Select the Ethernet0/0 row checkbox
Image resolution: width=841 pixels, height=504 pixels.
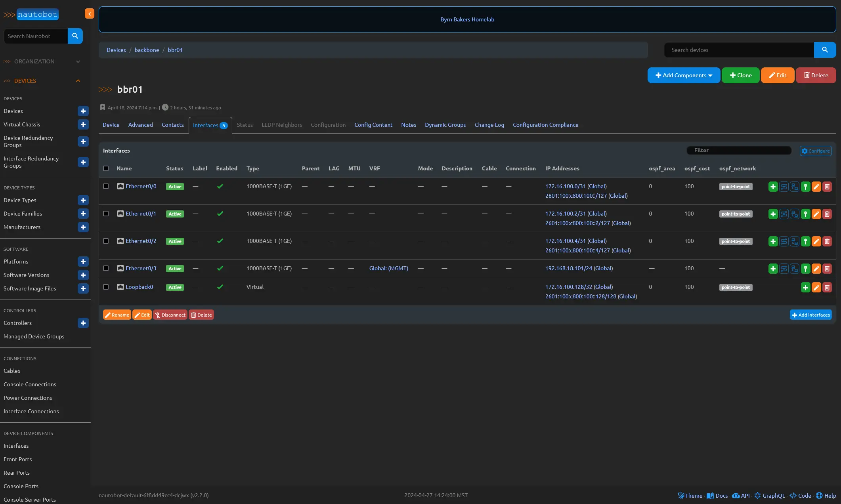pos(106,186)
